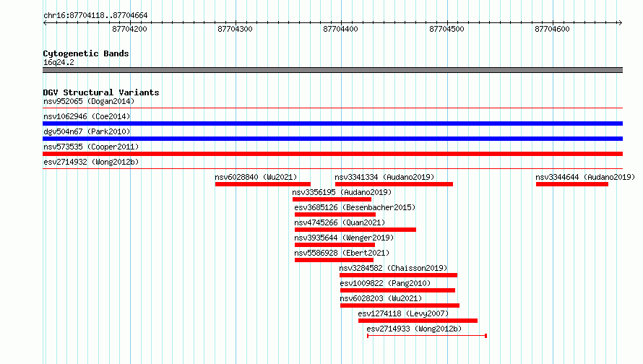The width and height of the screenshot is (643, 364).
Task: Select the dgv504n67 blue variant bar
Action: pyautogui.click(x=332, y=139)
